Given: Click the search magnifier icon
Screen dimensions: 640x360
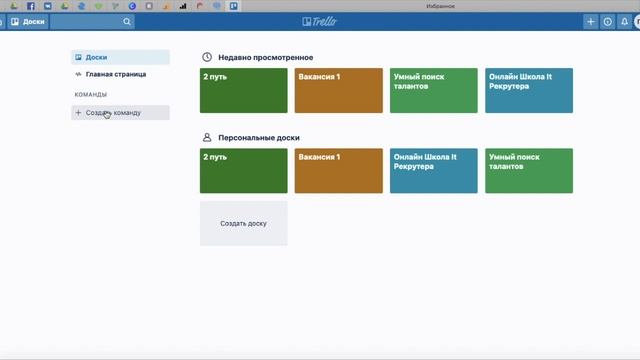Looking at the screenshot, I should [x=127, y=22].
